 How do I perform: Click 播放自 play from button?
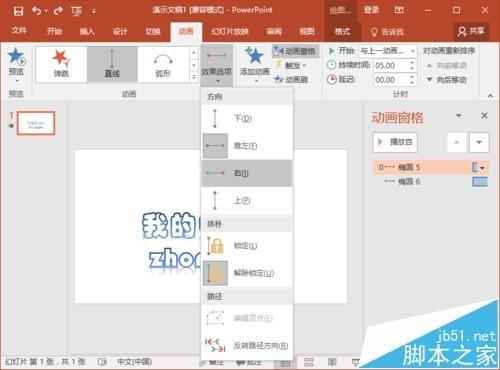click(395, 142)
